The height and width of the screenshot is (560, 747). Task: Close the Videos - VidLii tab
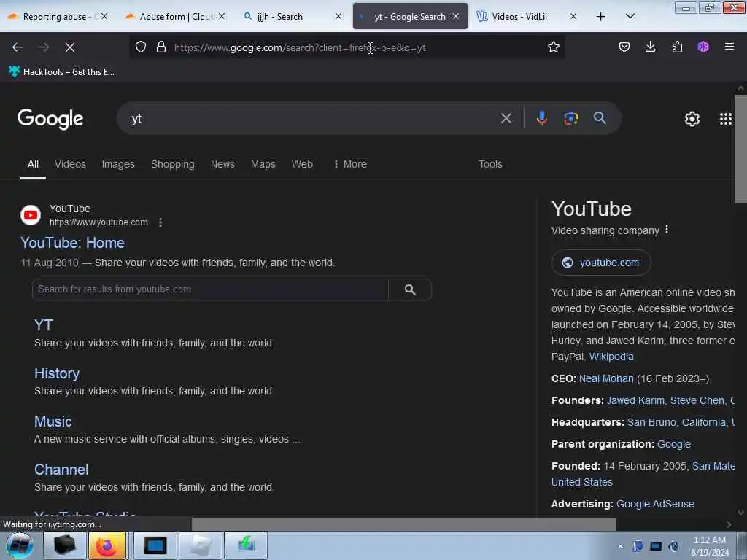coord(573,17)
